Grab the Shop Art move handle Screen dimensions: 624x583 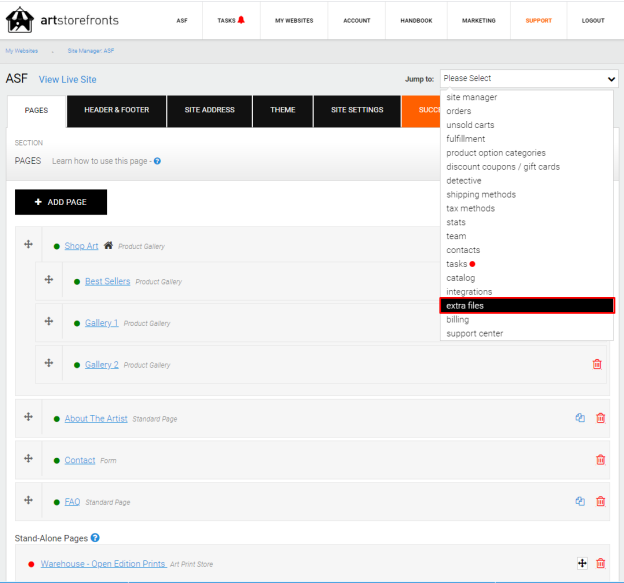28,244
